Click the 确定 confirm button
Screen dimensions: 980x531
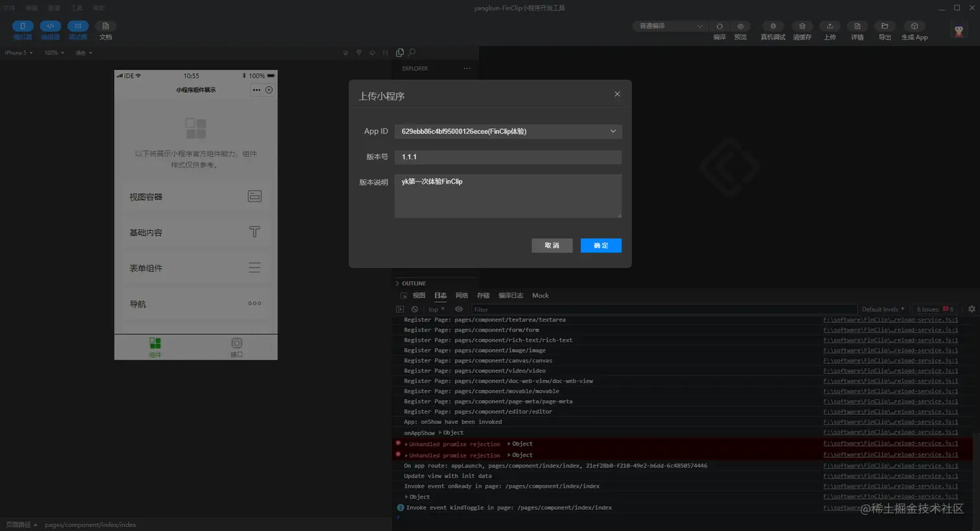click(601, 246)
